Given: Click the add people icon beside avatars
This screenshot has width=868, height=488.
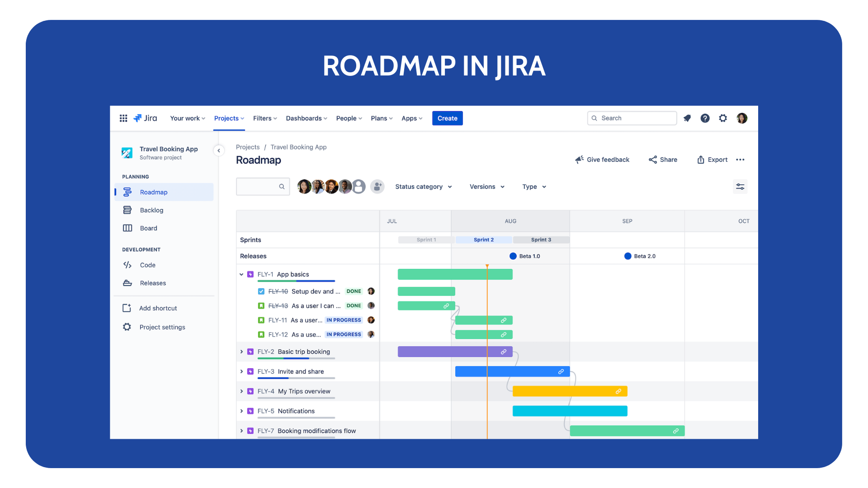Looking at the screenshot, I should 377,186.
